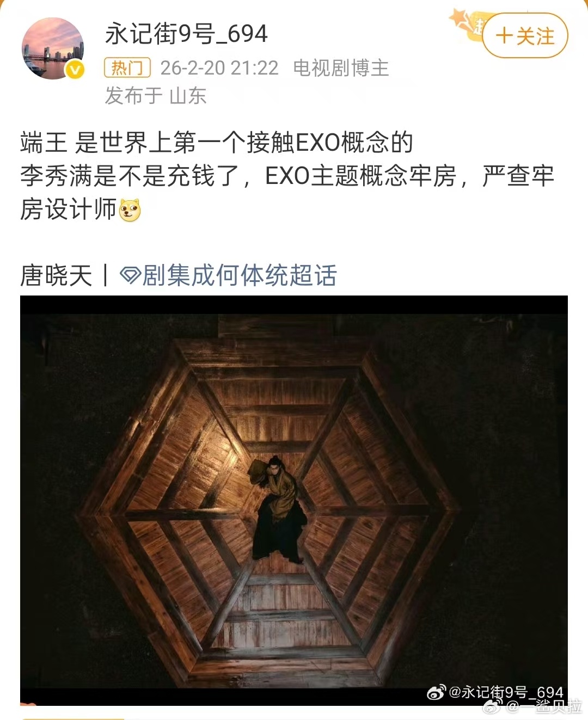Image resolution: width=588 pixels, height=720 pixels.
Task: Open the username 永记街9号_694
Action: coord(186,34)
